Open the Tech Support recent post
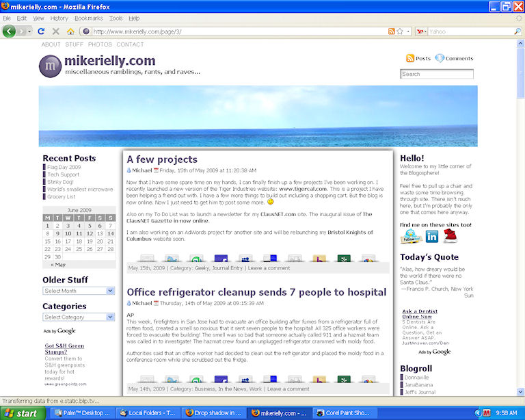 pyautogui.click(x=63, y=174)
